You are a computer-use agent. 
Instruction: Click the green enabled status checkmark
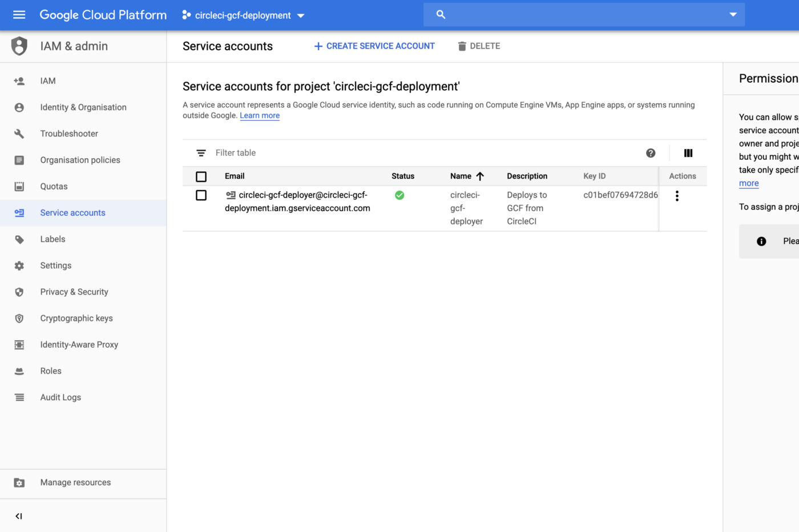[x=399, y=195]
